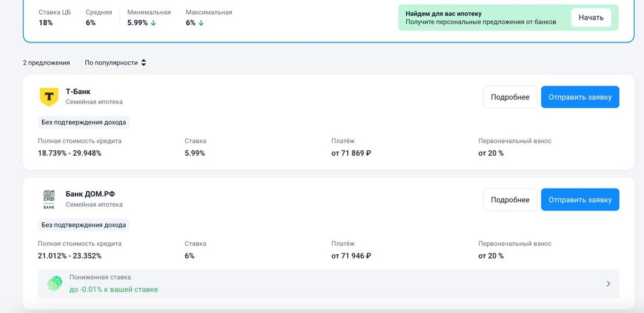Open Подробнее for T-Bank offer
Viewport: 644px width, 313px height.
[510, 97]
